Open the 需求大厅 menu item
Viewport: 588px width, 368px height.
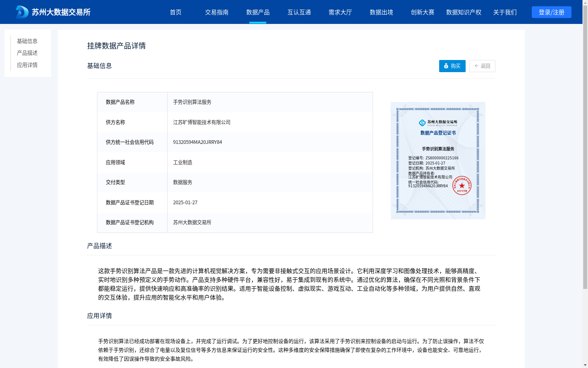click(340, 12)
